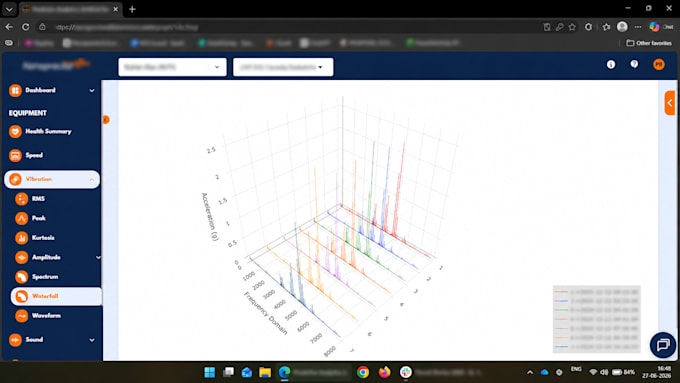View site information via the lock icon

pos(42,27)
